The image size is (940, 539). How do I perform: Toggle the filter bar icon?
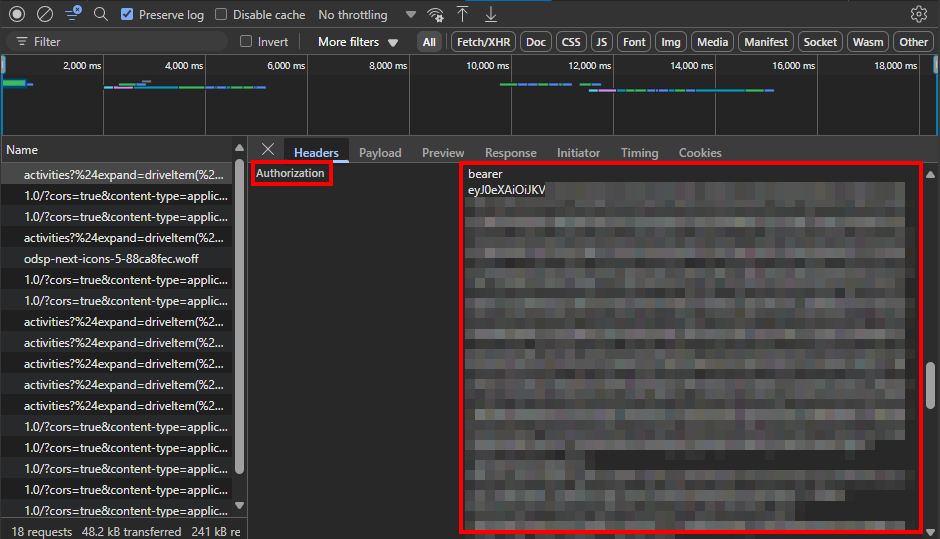tap(73, 14)
